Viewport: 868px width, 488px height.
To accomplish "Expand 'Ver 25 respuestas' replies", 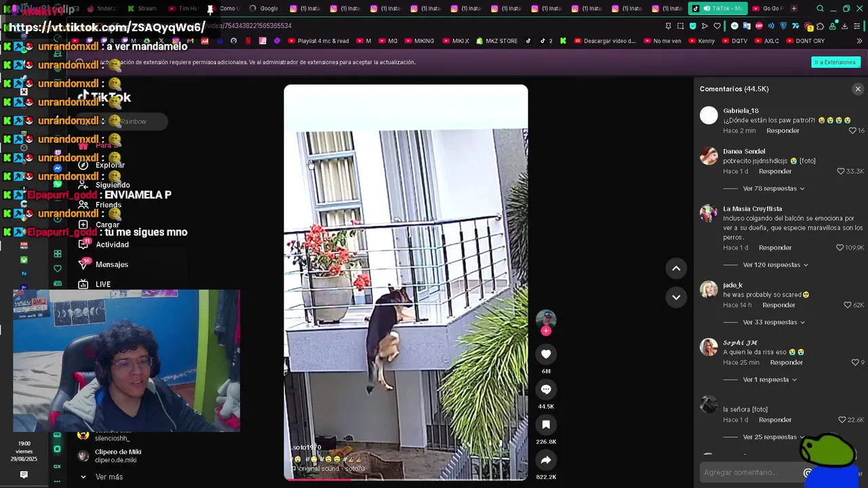I will 773,437.
